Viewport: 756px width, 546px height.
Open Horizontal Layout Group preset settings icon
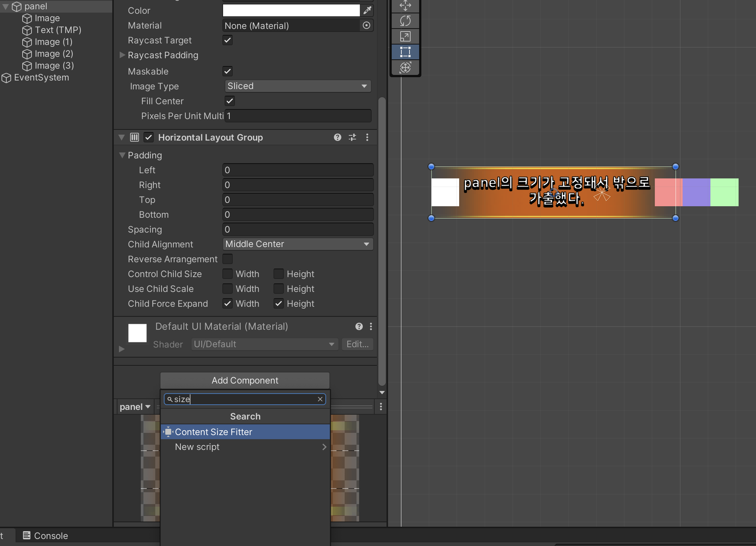click(352, 137)
